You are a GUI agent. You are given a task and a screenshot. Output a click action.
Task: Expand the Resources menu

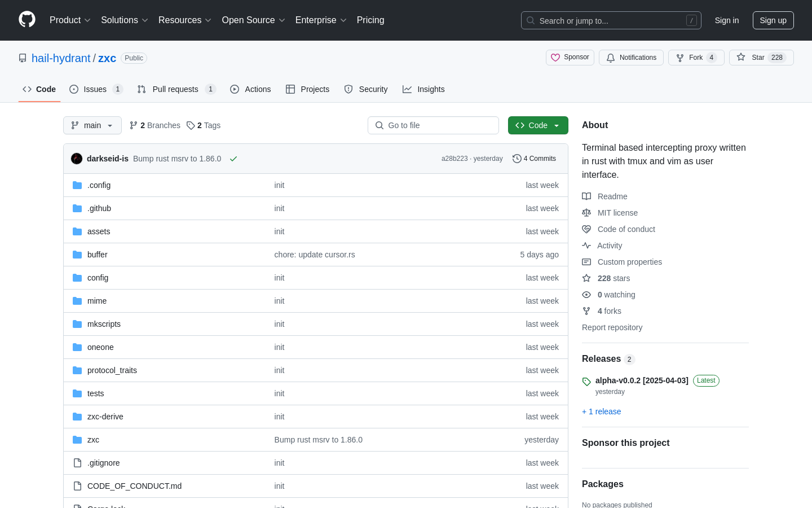click(185, 20)
